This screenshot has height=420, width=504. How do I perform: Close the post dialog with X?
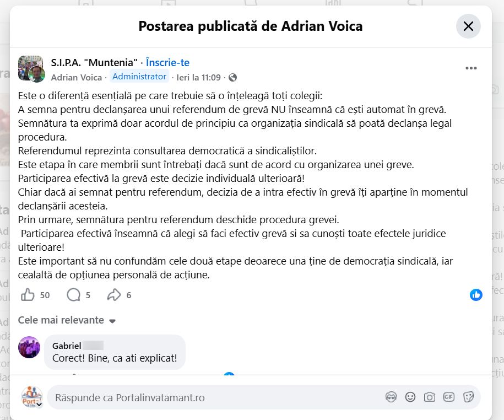468,26
